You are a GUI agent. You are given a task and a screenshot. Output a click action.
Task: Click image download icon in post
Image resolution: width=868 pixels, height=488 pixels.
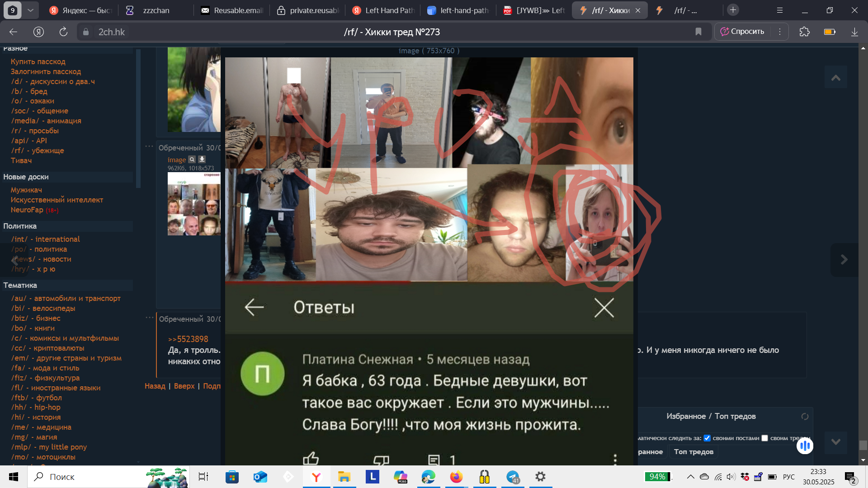click(202, 160)
